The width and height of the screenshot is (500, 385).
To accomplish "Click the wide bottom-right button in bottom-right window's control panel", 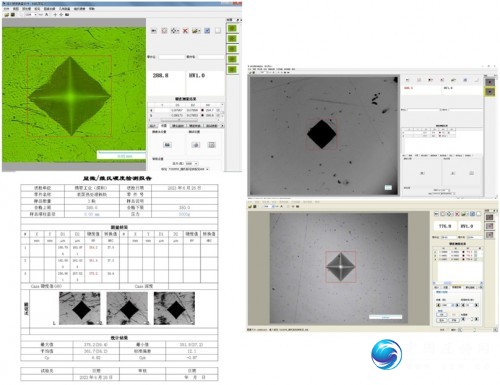I will (x=454, y=320).
